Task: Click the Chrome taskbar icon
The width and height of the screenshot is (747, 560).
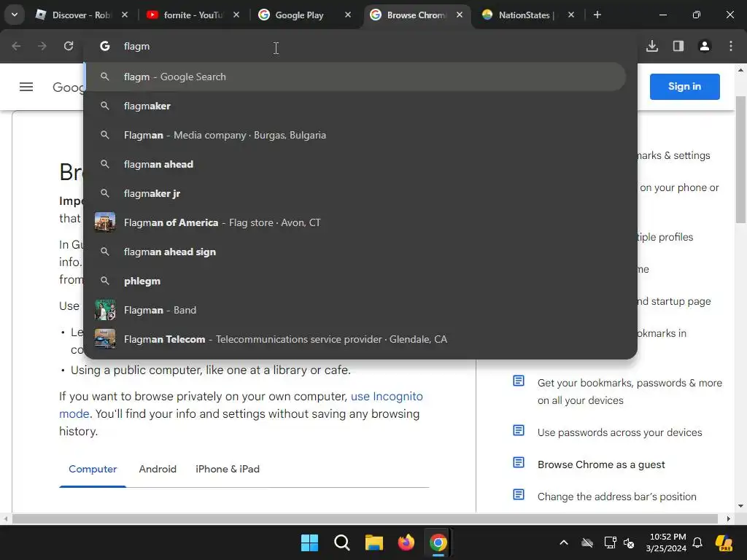Action: point(438,542)
